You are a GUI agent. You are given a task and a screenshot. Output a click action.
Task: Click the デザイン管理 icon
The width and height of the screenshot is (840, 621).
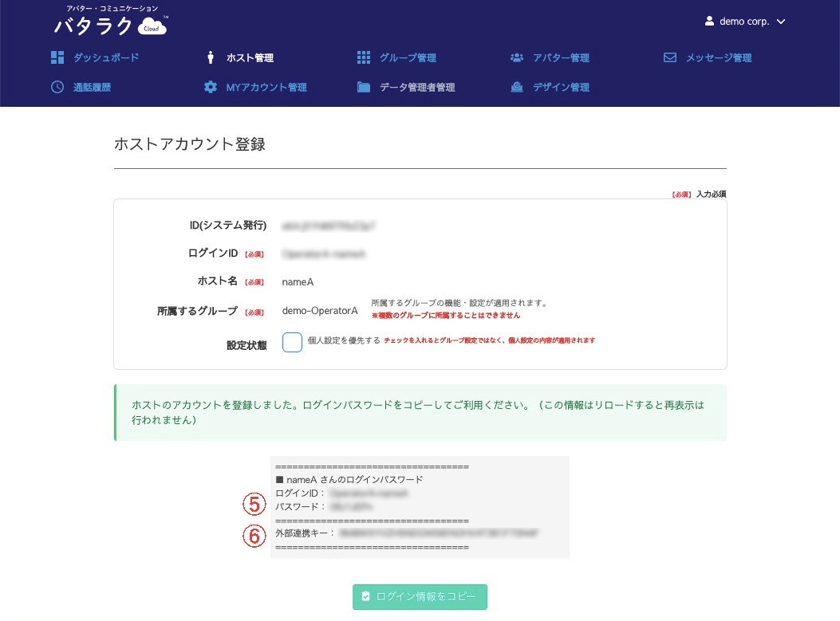point(517,87)
